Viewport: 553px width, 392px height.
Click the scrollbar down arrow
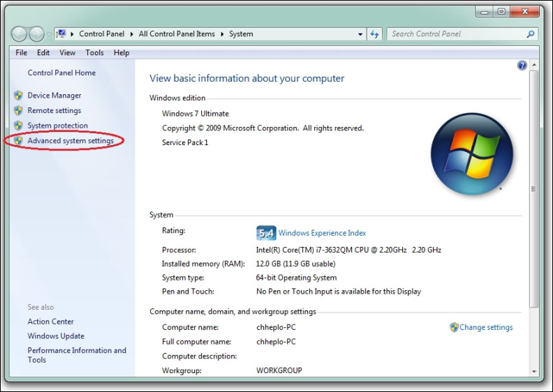[534, 371]
